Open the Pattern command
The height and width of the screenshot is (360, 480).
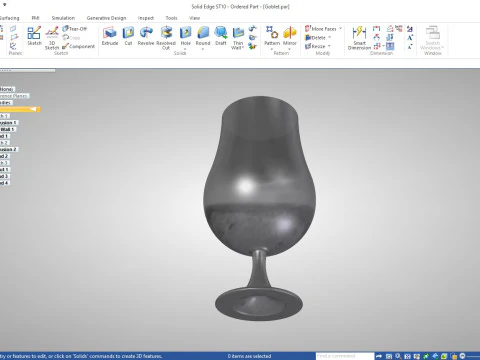pos(272,36)
